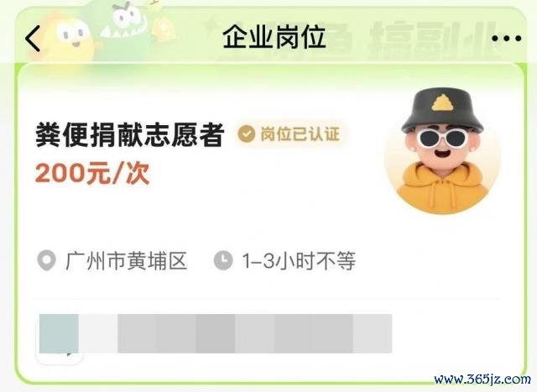Open the three-dot more options menu
This screenshot has width=537, height=392.
tap(507, 39)
